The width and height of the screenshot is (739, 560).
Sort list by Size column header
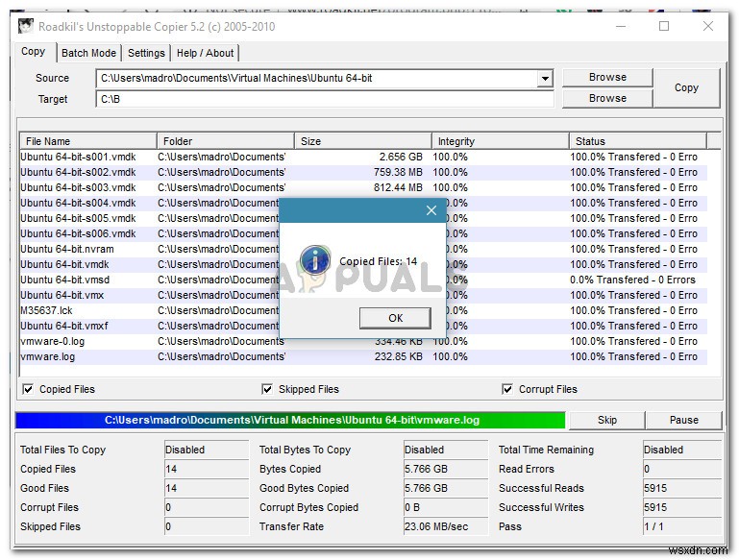(362, 141)
